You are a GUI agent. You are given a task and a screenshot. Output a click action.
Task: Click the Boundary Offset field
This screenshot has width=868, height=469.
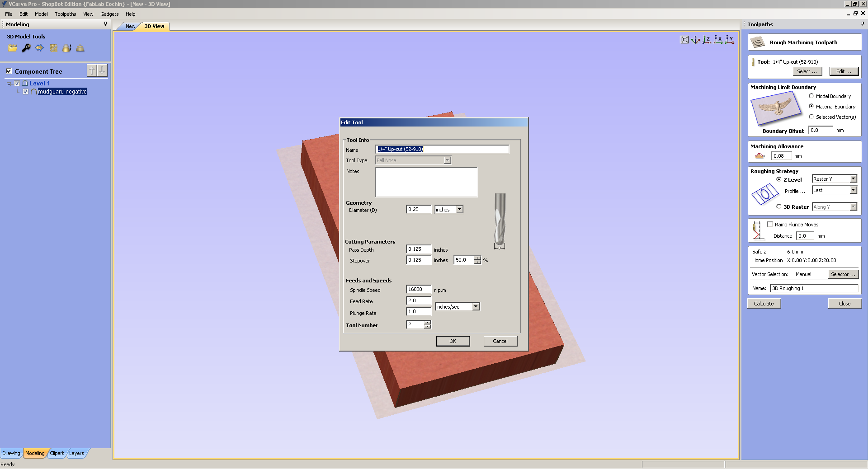[821, 130]
